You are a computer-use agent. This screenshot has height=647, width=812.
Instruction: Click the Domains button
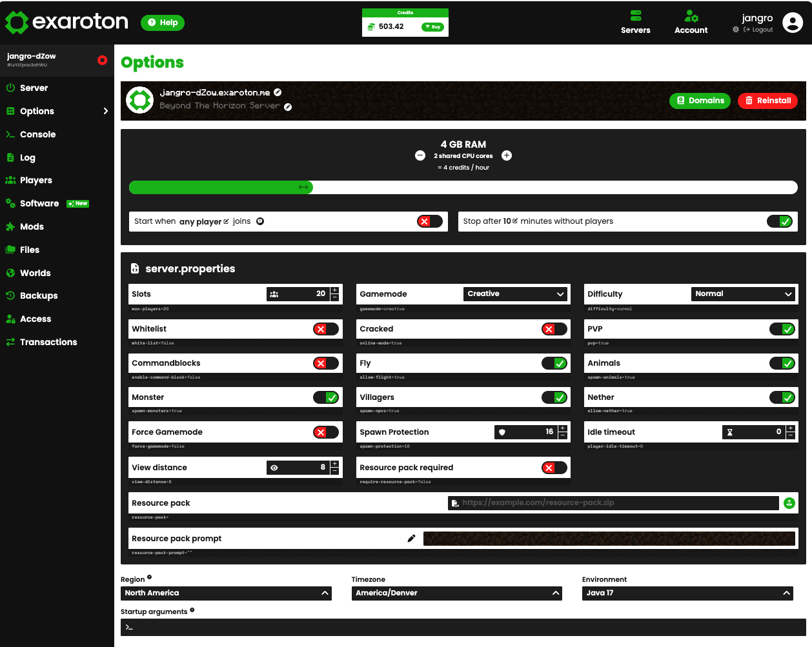click(700, 101)
